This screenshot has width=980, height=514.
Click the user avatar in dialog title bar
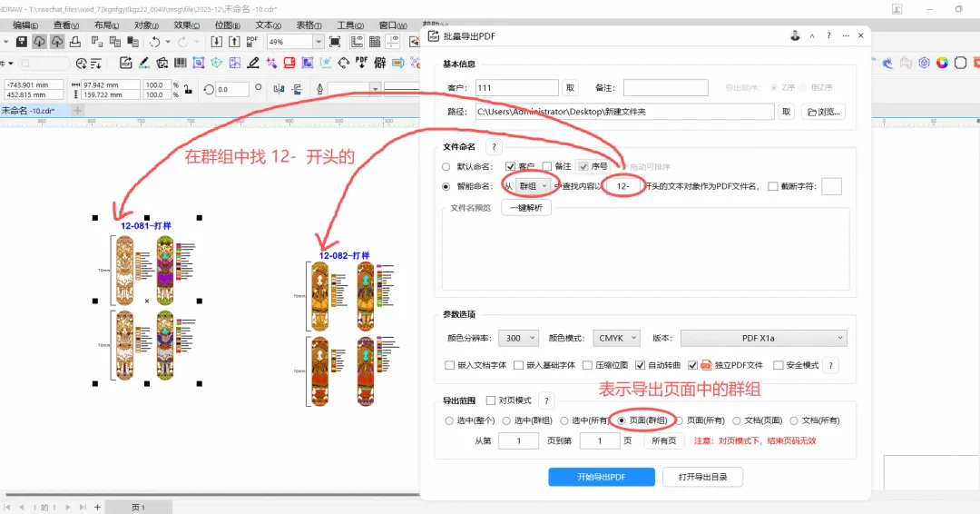point(795,35)
